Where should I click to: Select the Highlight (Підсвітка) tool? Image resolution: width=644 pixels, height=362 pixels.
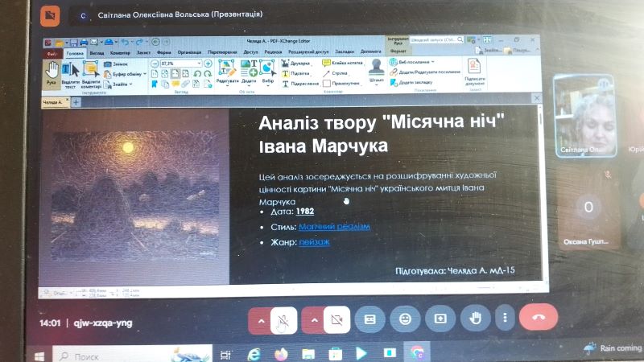(295, 73)
